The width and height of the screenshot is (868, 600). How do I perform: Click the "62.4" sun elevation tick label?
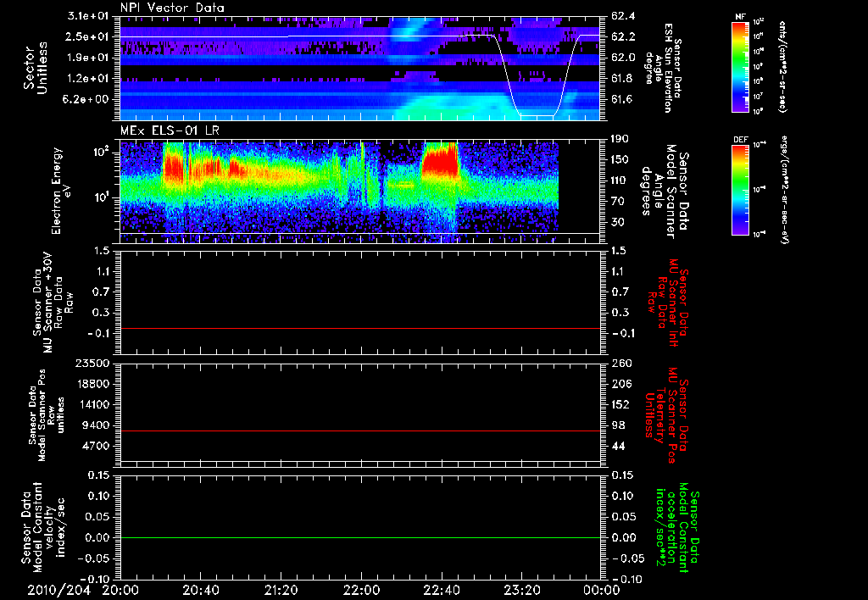click(623, 16)
